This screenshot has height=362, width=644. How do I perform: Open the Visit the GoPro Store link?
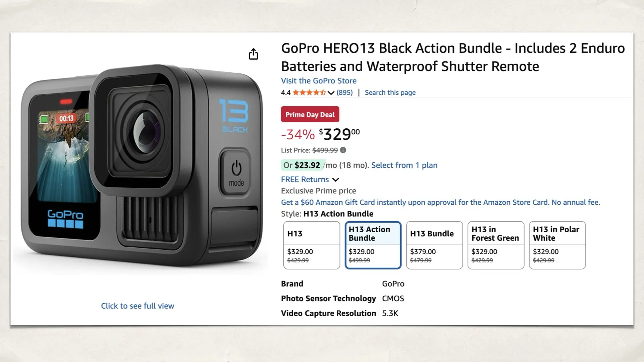318,81
